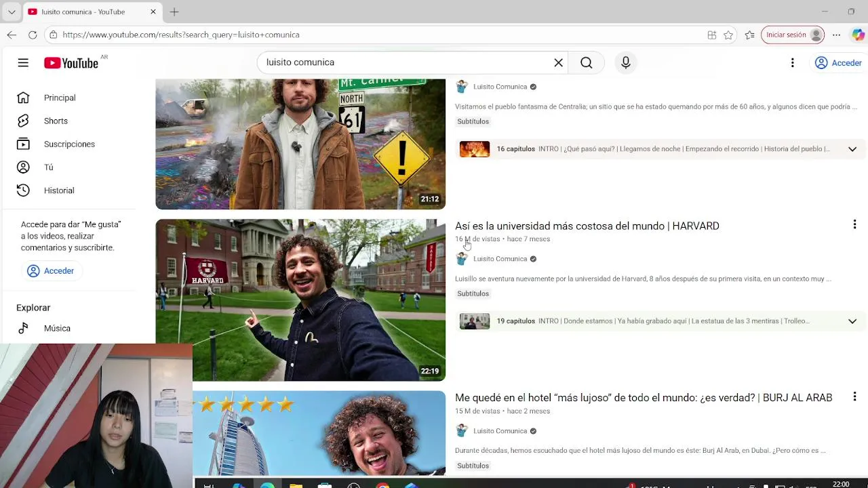Click the address bar URL
The width and height of the screenshot is (868, 488).
coord(181,35)
